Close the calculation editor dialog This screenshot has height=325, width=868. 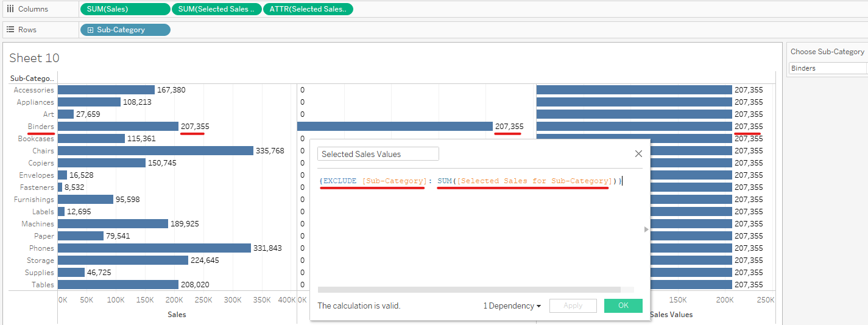click(638, 154)
